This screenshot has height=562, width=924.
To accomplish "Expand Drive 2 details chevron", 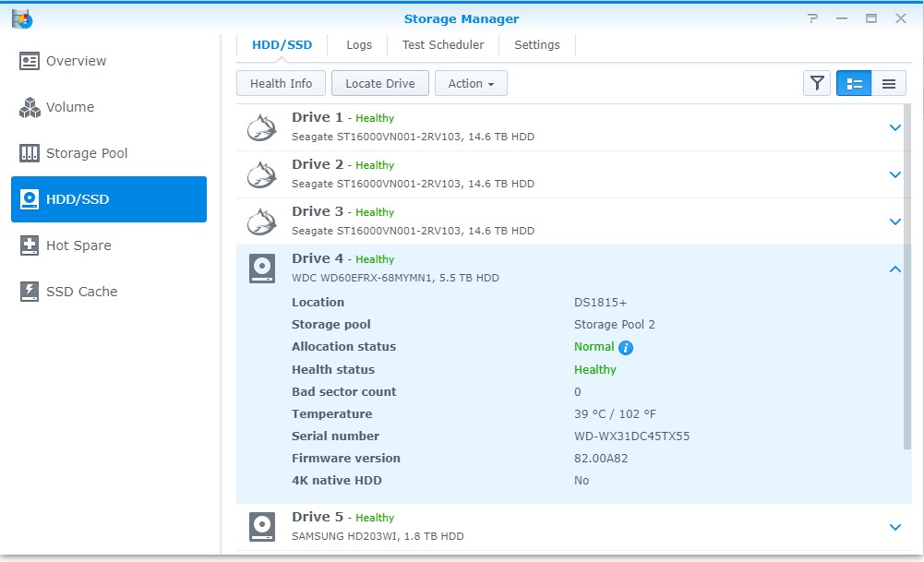I will (895, 175).
